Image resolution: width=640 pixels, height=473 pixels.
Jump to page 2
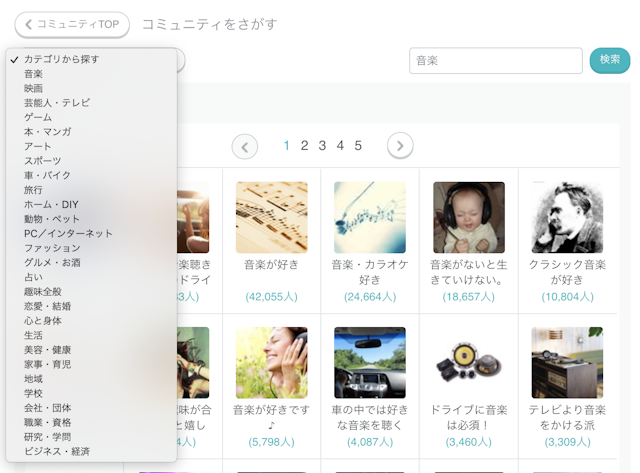[x=304, y=146]
